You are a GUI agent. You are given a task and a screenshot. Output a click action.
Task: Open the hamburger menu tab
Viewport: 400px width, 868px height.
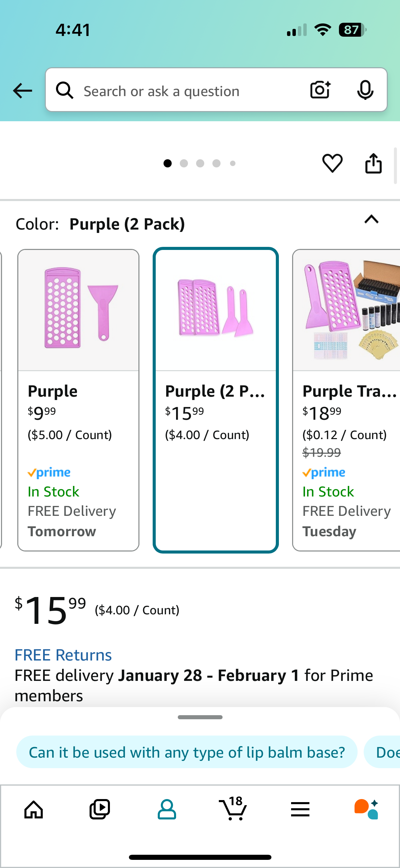(300, 809)
